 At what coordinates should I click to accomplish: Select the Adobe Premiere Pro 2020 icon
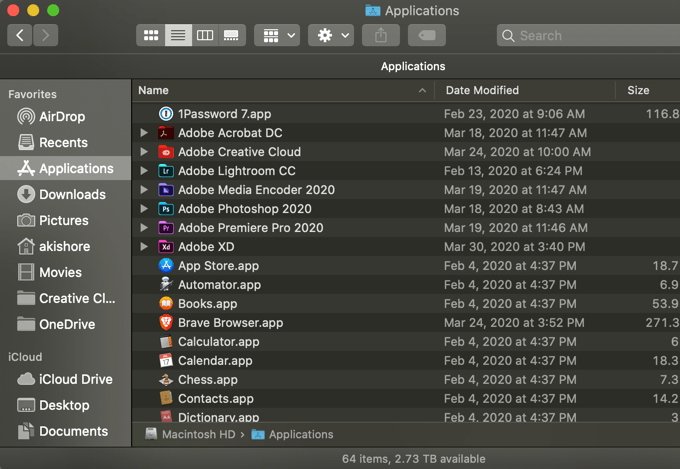pos(166,228)
